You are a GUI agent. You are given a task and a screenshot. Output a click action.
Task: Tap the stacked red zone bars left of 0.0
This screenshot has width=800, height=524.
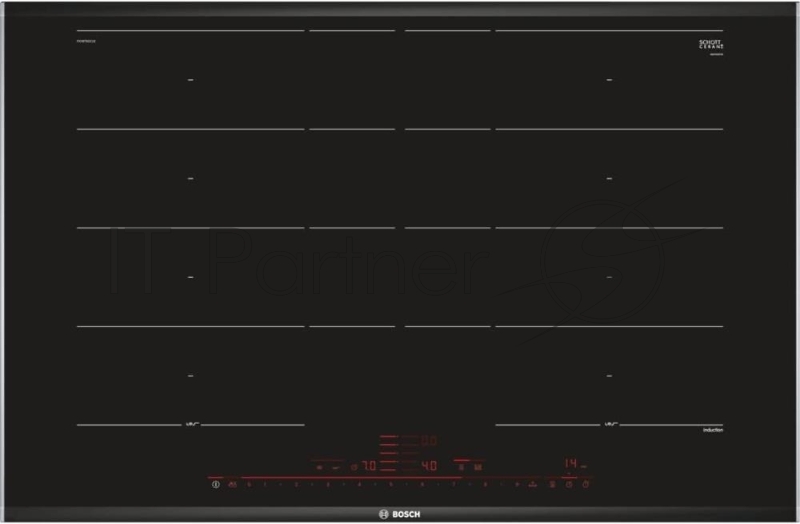pyautogui.click(x=388, y=448)
